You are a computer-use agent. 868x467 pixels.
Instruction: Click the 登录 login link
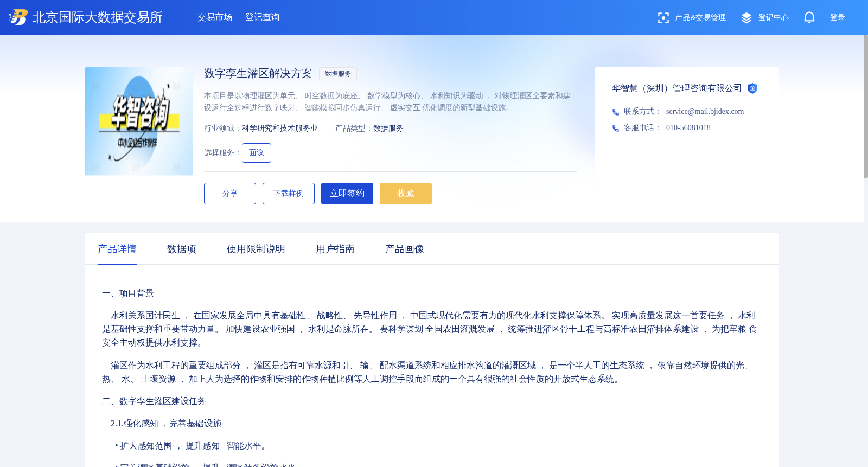pyautogui.click(x=837, y=18)
